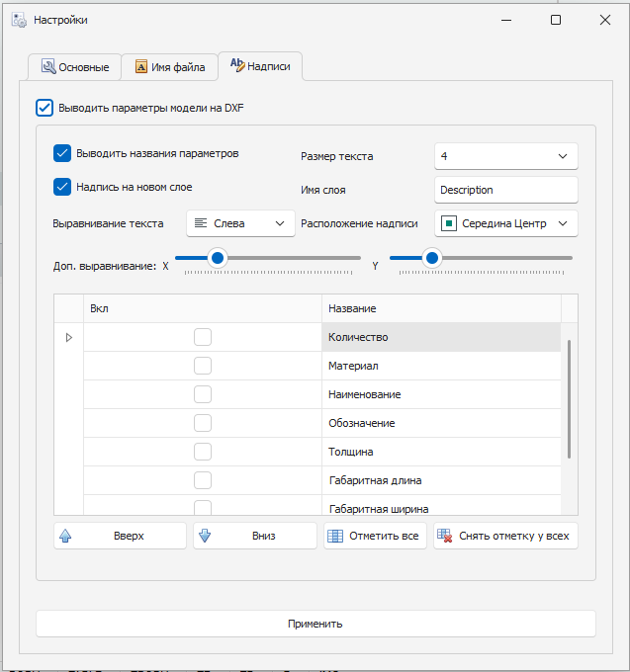Click the grid icon on Отметить все
This screenshot has width=630, height=672.
point(335,537)
